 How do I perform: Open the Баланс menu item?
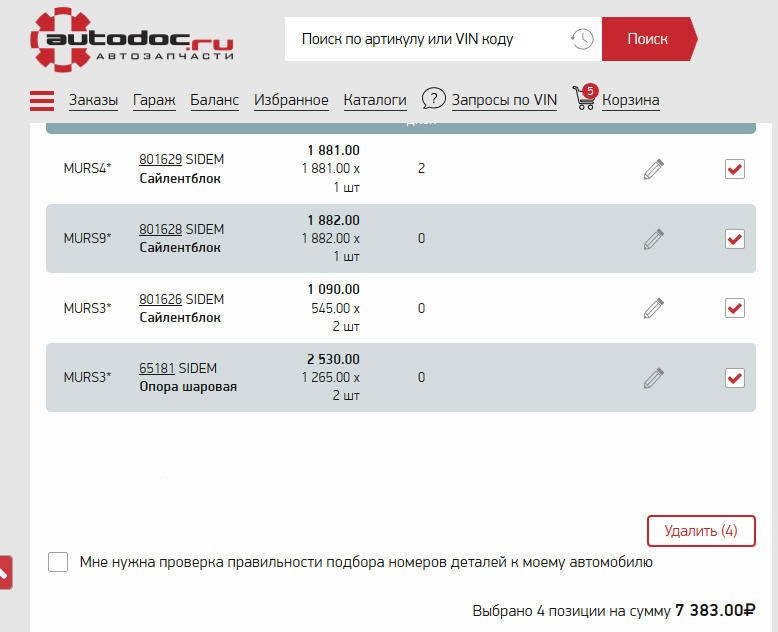214,100
